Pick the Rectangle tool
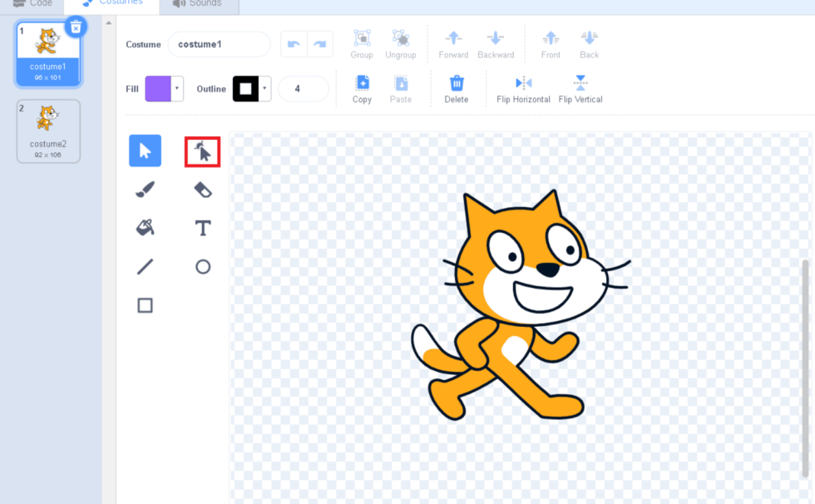The height and width of the screenshot is (504, 815). pyautogui.click(x=144, y=305)
